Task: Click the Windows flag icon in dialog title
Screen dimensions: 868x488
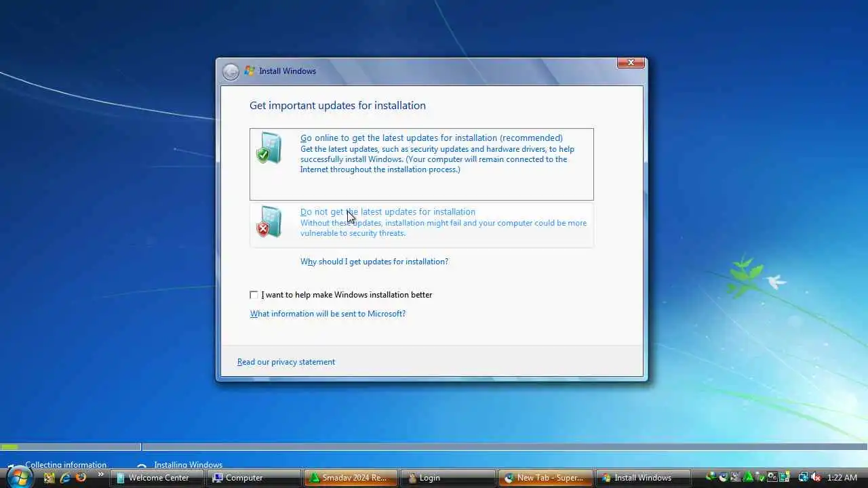Action: (250, 70)
